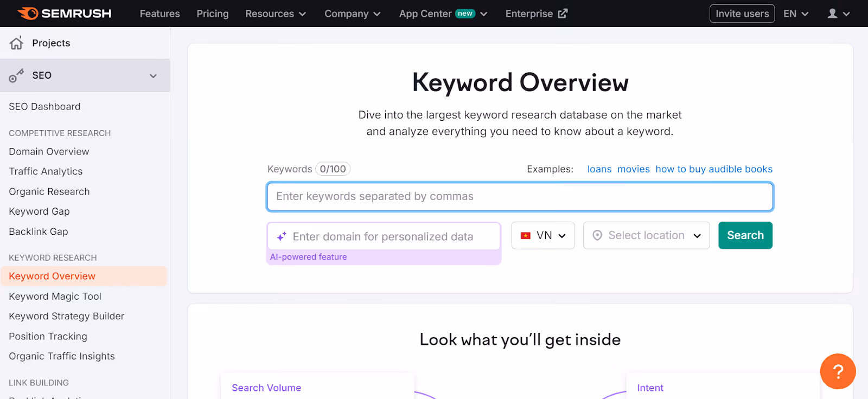The height and width of the screenshot is (399, 868).
Task: Collapse the SEO section chevron
Action: click(154, 76)
